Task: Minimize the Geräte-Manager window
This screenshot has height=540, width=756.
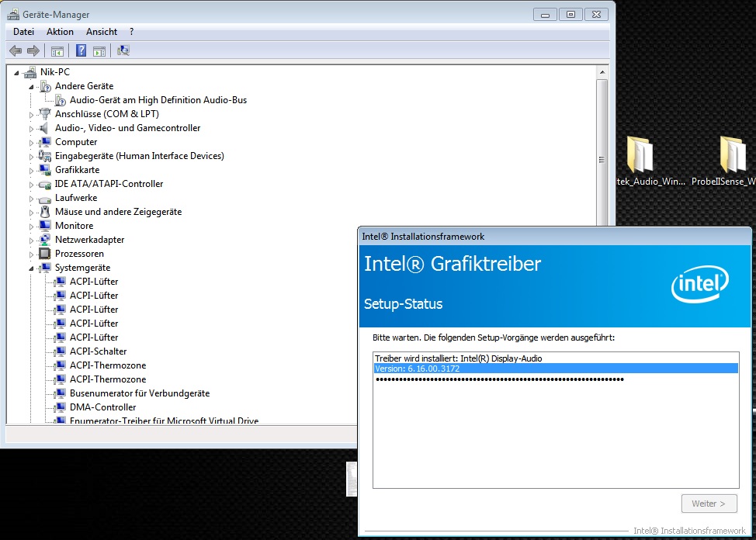Action: point(545,15)
